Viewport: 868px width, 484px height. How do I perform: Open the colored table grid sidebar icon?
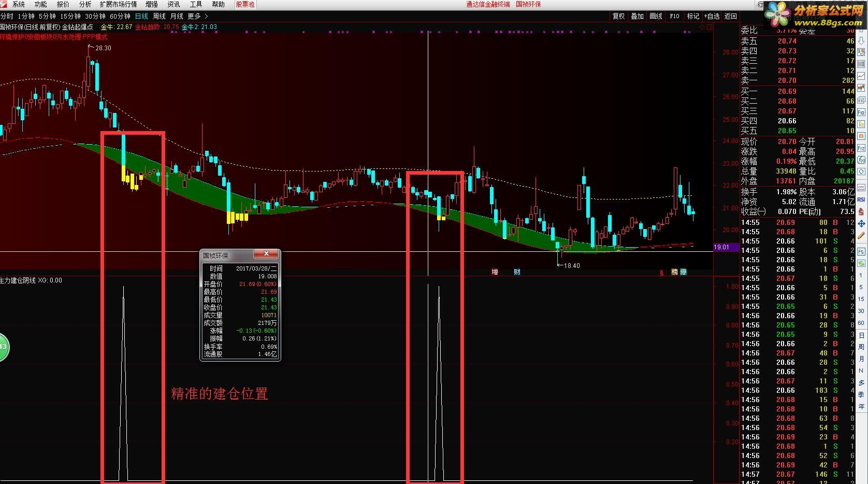coord(861,64)
